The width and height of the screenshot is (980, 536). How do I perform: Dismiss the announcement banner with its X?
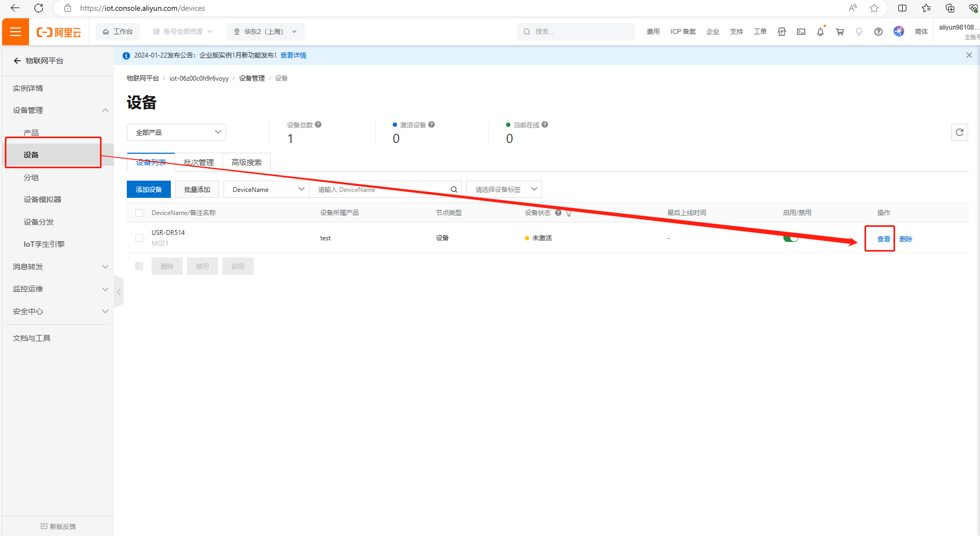pos(969,55)
